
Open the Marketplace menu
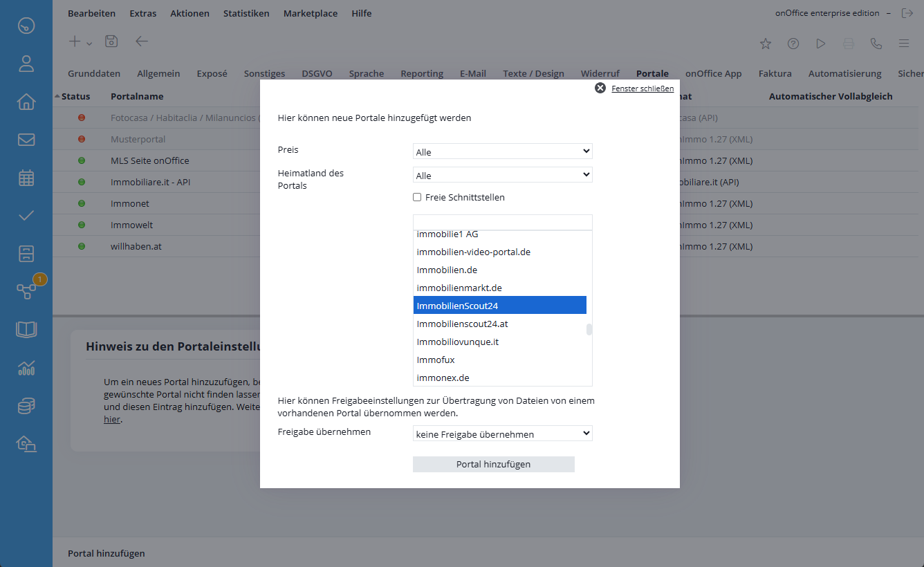[310, 13]
